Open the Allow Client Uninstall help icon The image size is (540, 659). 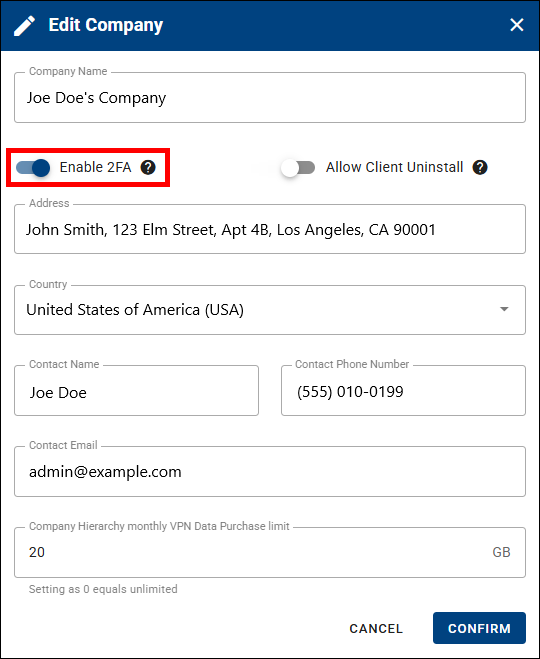(x=480, y=167)
